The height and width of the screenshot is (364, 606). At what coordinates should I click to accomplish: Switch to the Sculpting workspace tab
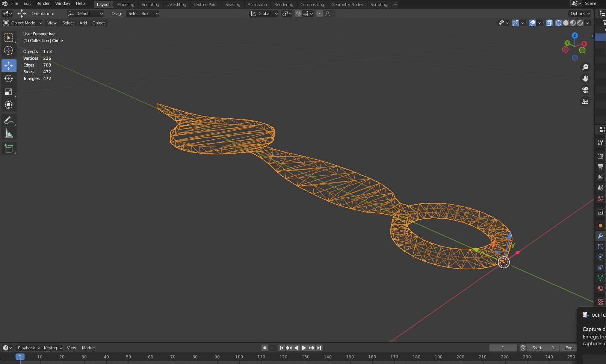pos(150,5)
